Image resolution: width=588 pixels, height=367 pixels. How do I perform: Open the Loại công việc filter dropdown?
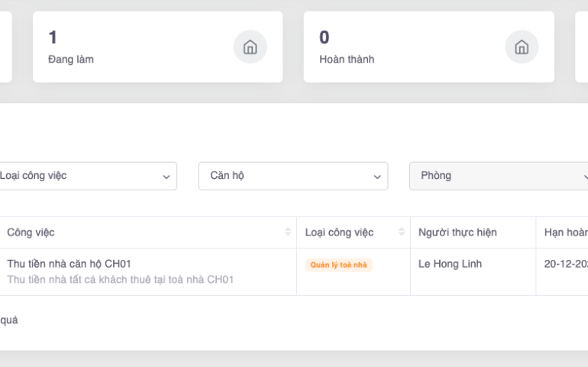86,176
